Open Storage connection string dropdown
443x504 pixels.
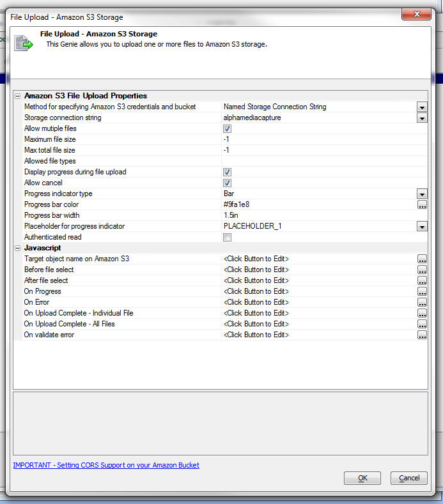[422, 118]
